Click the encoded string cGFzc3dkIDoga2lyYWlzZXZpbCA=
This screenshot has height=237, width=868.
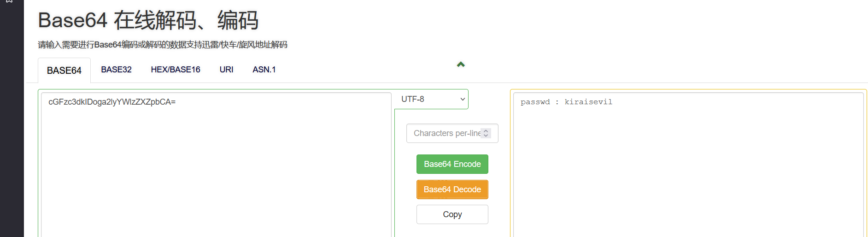click(x=112, y=102)
